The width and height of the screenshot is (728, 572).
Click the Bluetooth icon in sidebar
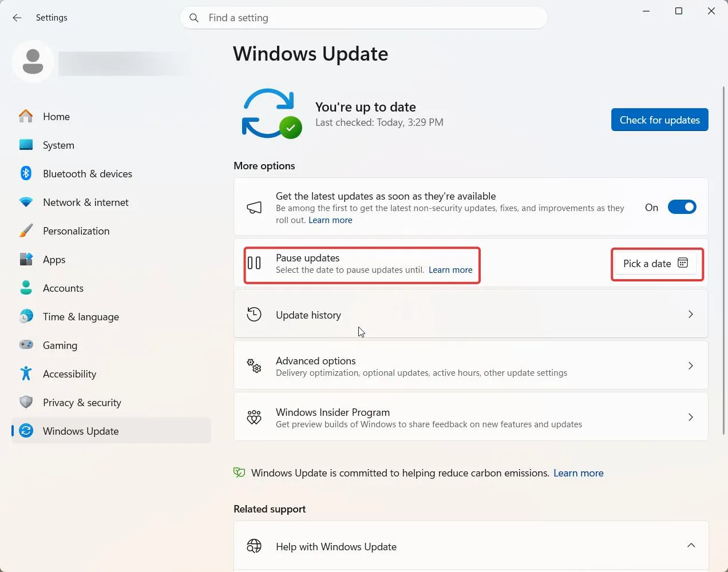tap(26, 173)
